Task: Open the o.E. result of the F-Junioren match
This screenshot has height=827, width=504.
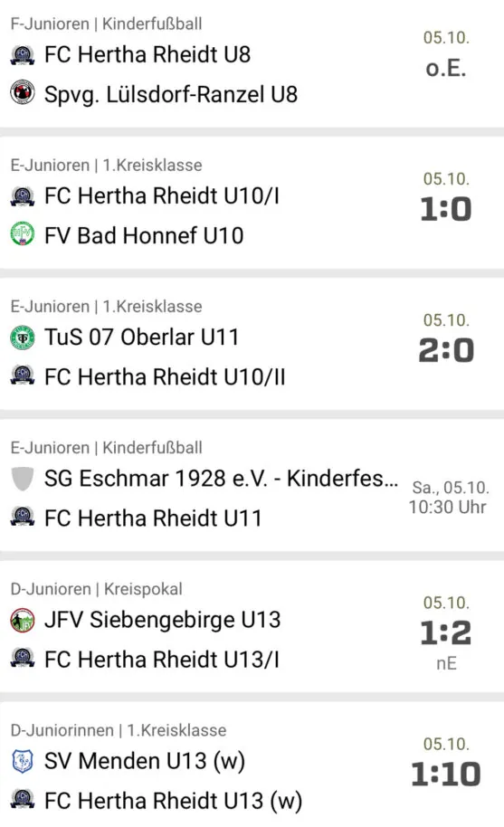Action: coord(446,69)
